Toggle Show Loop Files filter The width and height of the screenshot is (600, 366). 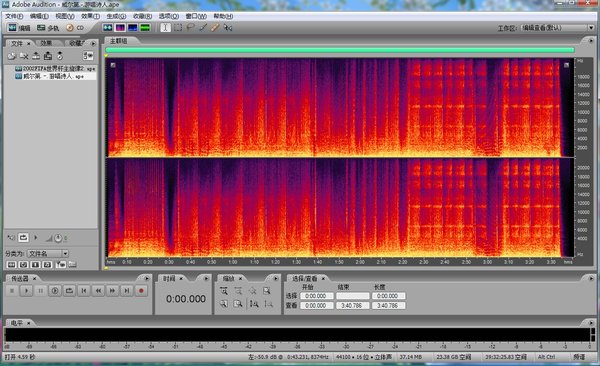tap(23, 265)
